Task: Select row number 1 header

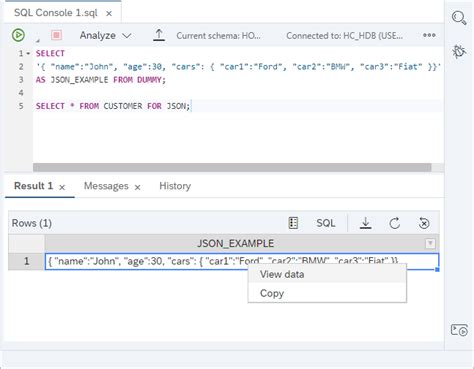Action: pos(26,261)
